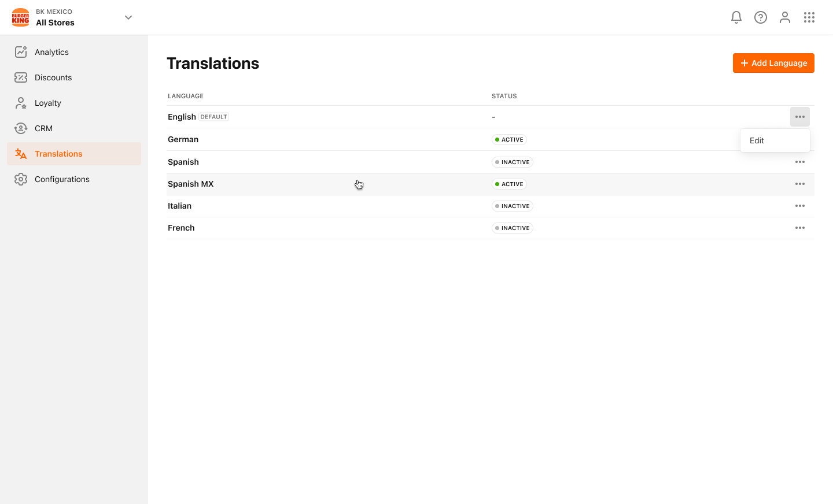Click the Add Language button

773,63
